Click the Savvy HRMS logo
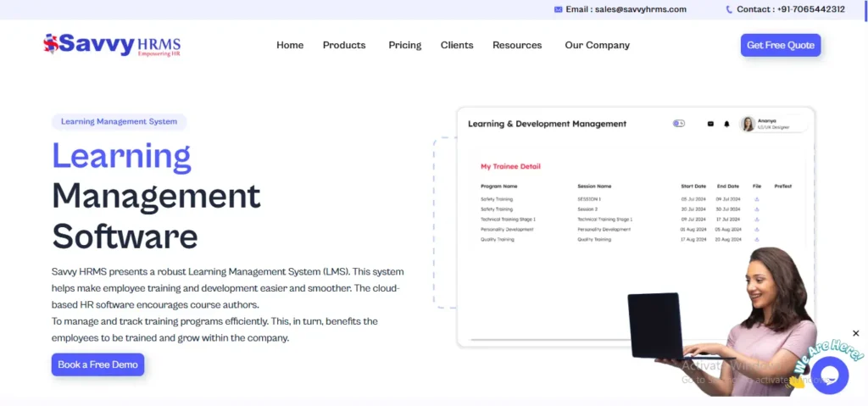Viewport: 868px width, 406px height. point(112,45)
